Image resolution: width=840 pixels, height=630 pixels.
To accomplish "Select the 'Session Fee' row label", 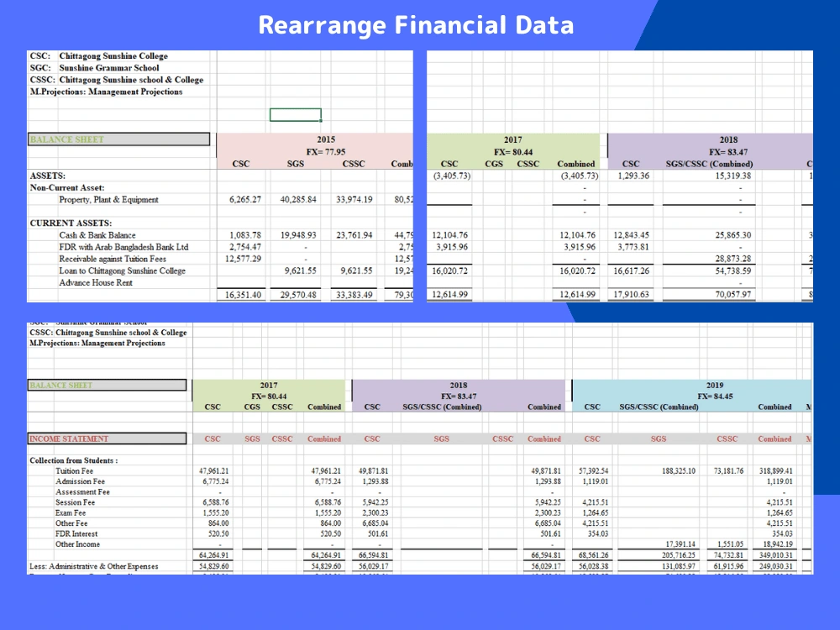I will coord(75,502).
